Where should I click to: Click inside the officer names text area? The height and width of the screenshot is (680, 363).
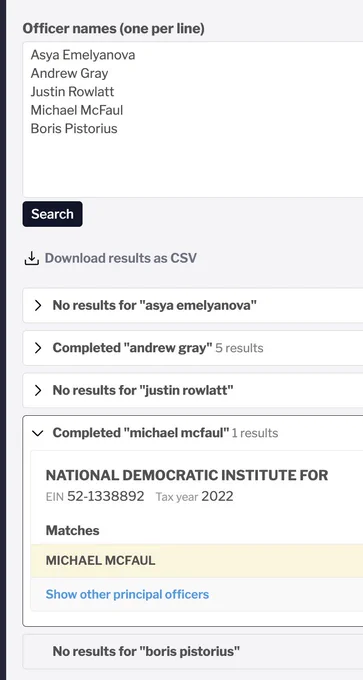coord(193,120)
